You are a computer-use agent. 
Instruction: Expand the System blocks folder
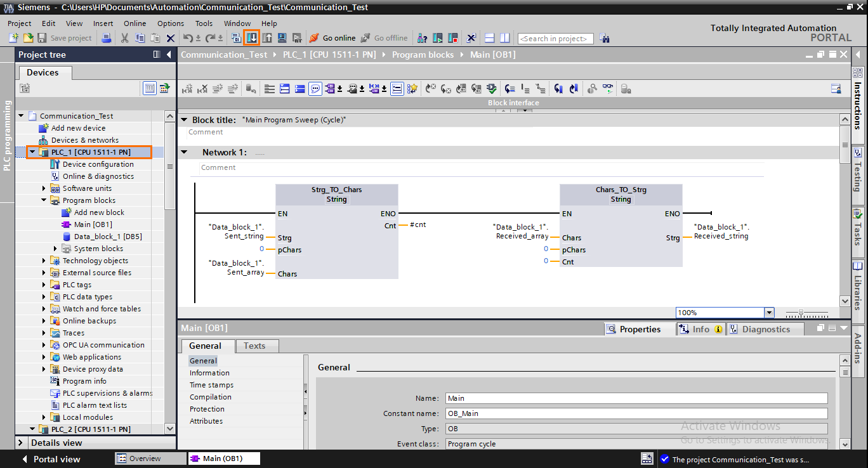[55, 249]
